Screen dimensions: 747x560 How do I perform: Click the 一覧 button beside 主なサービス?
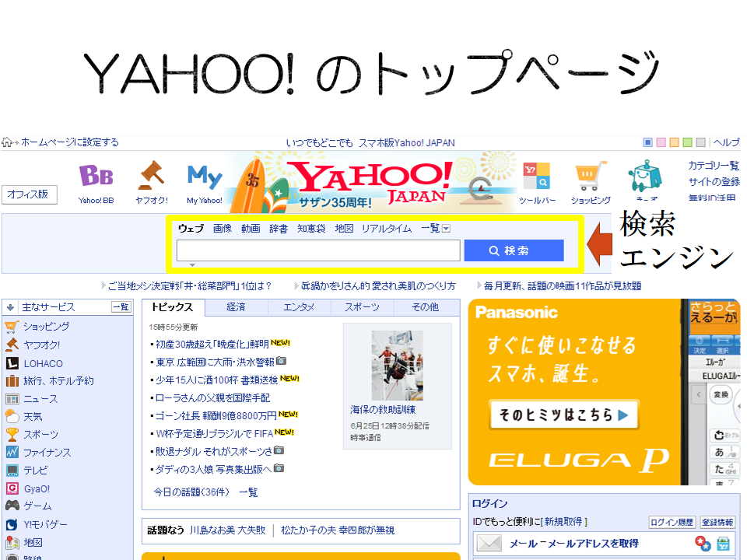pos(121,307)
